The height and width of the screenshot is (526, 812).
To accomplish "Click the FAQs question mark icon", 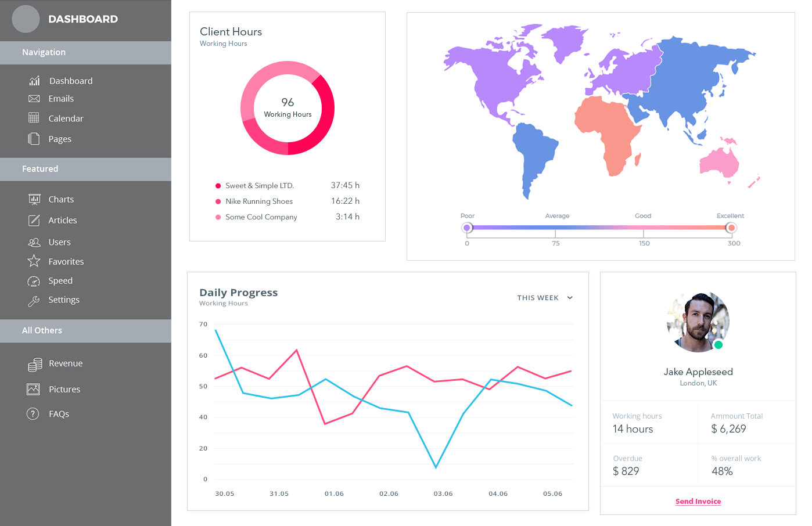I will (x=33, y=414).
